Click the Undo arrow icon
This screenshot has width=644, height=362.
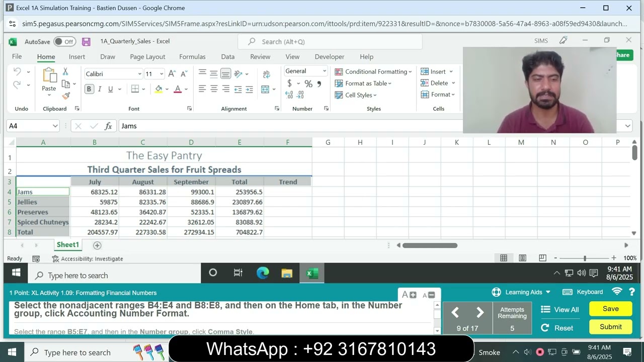(x=18, y=72)
